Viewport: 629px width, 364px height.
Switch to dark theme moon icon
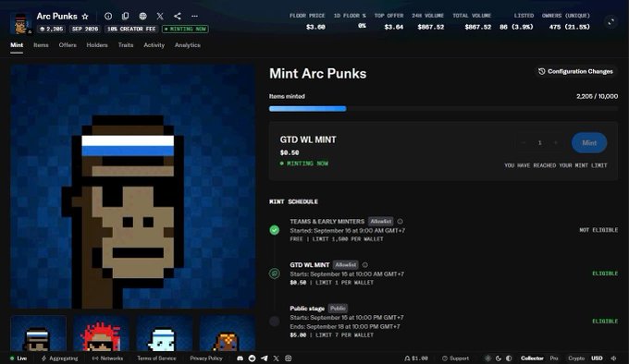[499, 358]
